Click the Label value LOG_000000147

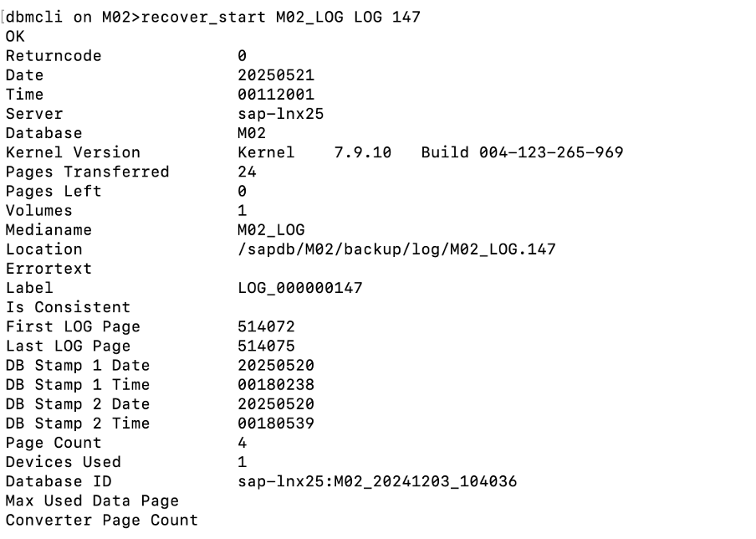tap(300, 288)
